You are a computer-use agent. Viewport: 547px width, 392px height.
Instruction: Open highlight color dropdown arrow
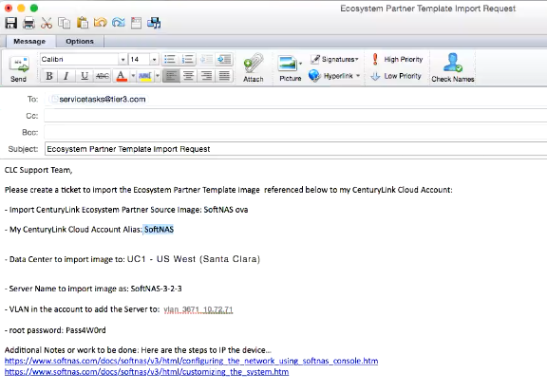click(x=158, y=76)
